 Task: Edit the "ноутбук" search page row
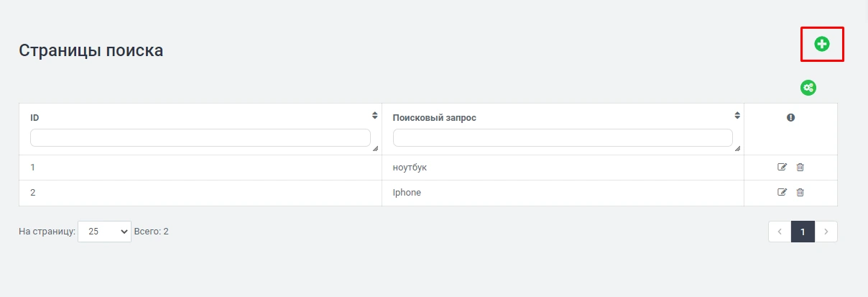(x=782, y=168)
